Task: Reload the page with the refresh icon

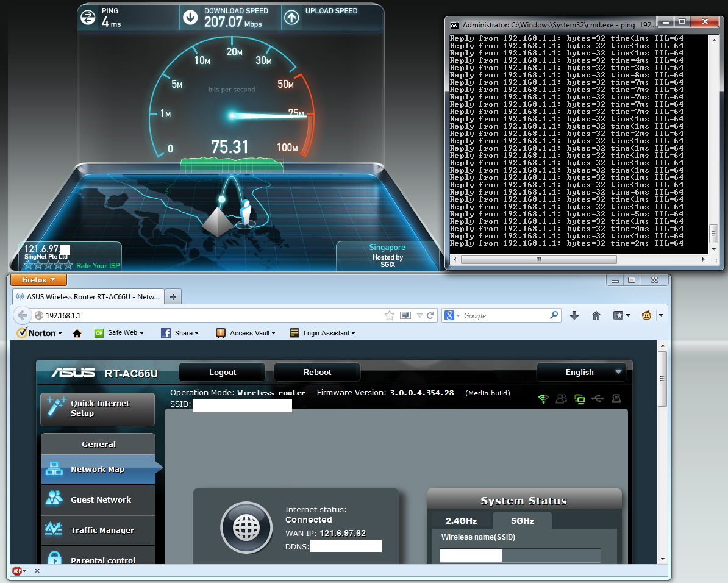Action: (x=430, y=315)
